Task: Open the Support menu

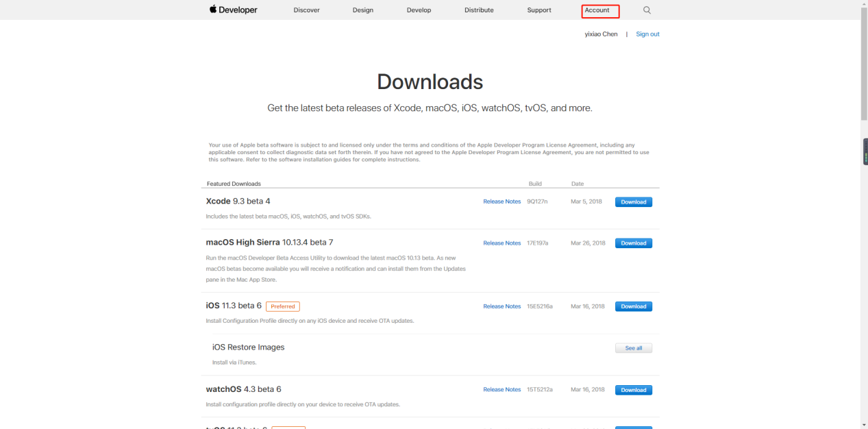Action: [539, 10]
